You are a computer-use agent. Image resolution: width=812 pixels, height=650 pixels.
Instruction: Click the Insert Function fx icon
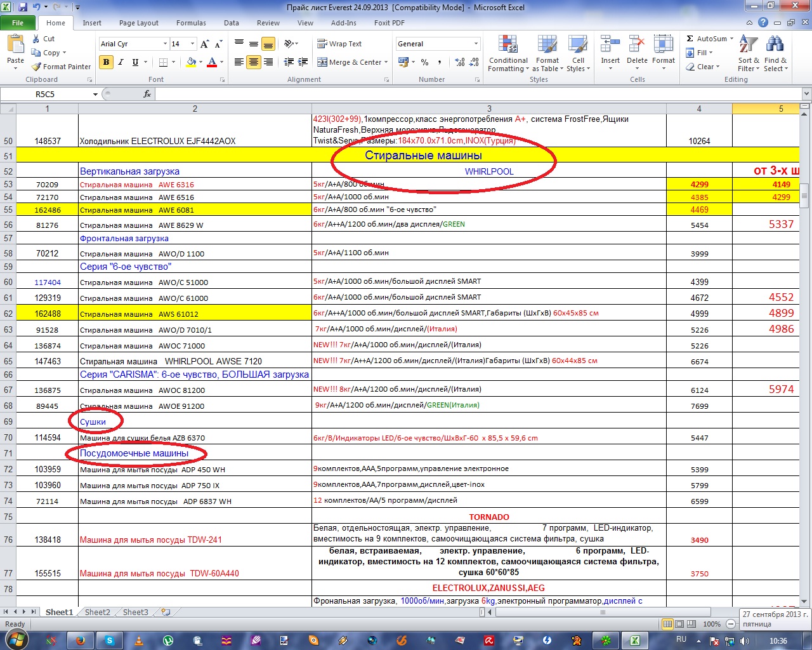(x=147, y=94)
